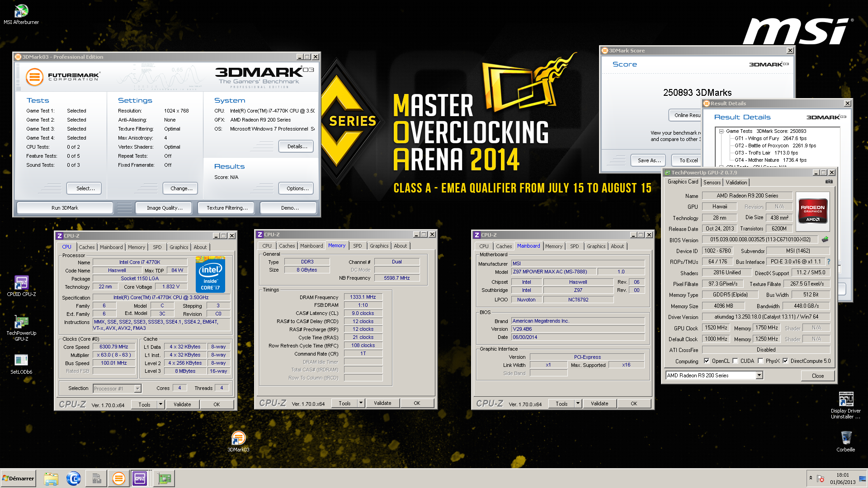Collapse Game Tests tree node in Result Details
This screenshot has height=488, width=868.
click(722, 131)
